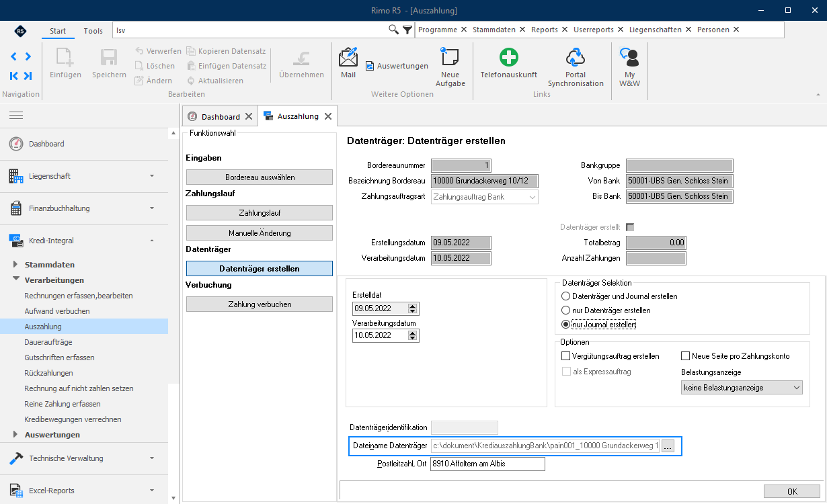This screenshot has height=504, width=827.
Task: Open Telefonauskunft link
Action: [508, 63]
